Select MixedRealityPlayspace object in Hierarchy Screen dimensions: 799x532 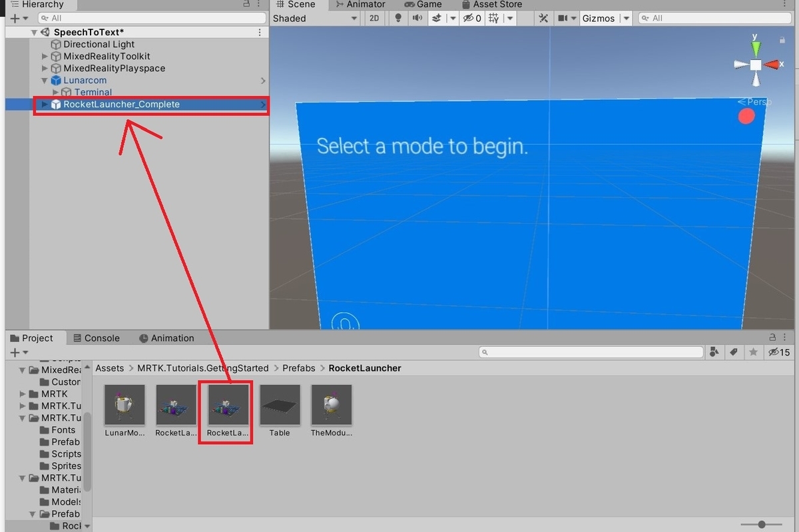click(x=114, y=69)
